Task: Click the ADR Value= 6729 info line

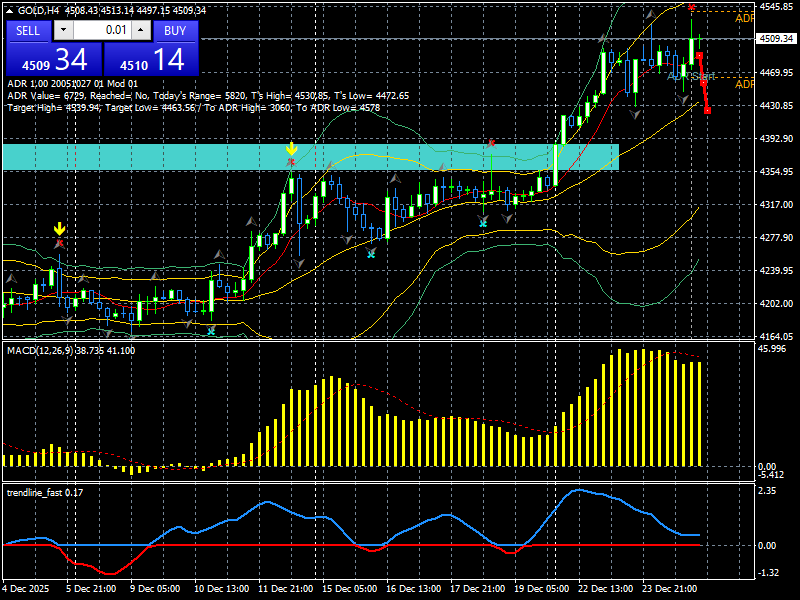Action: (208, 95)
